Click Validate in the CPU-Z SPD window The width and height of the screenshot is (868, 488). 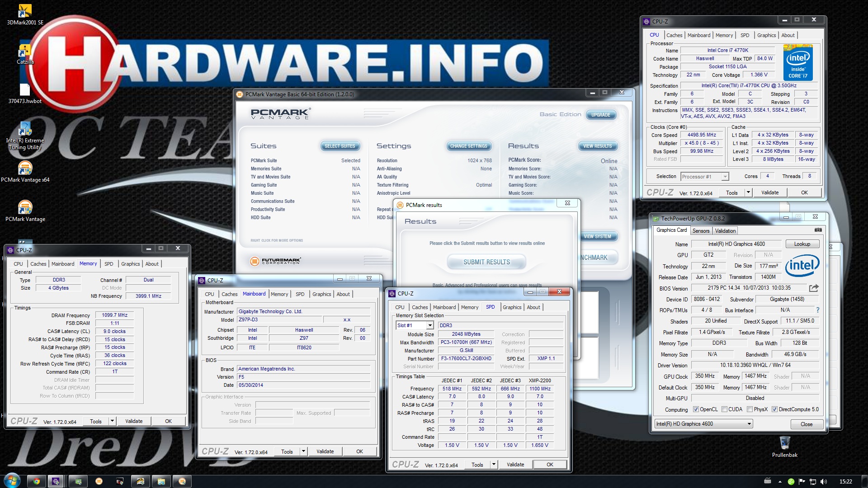tap(515, 465)
